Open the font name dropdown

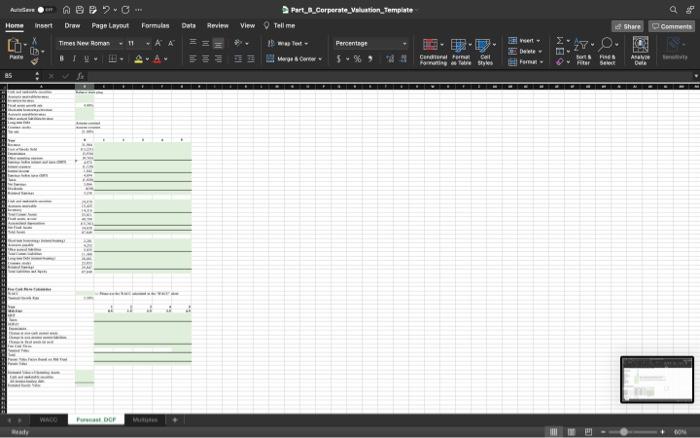click(x=121, y=43)
